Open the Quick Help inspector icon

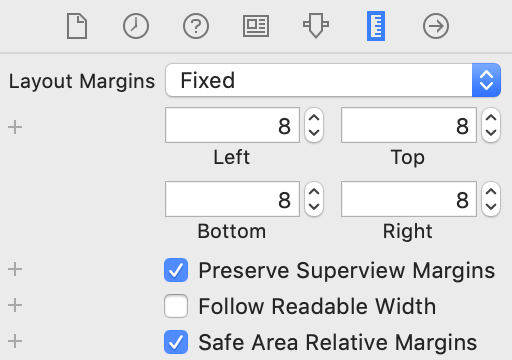pos(196,26)
